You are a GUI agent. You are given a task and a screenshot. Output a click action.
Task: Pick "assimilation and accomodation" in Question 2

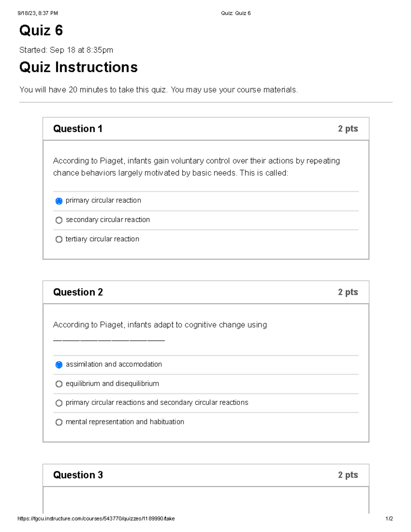click(59, 364)
